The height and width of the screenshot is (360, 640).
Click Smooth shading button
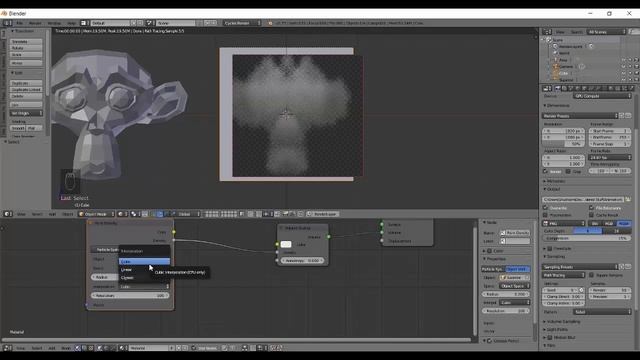(x=18, y=128)
